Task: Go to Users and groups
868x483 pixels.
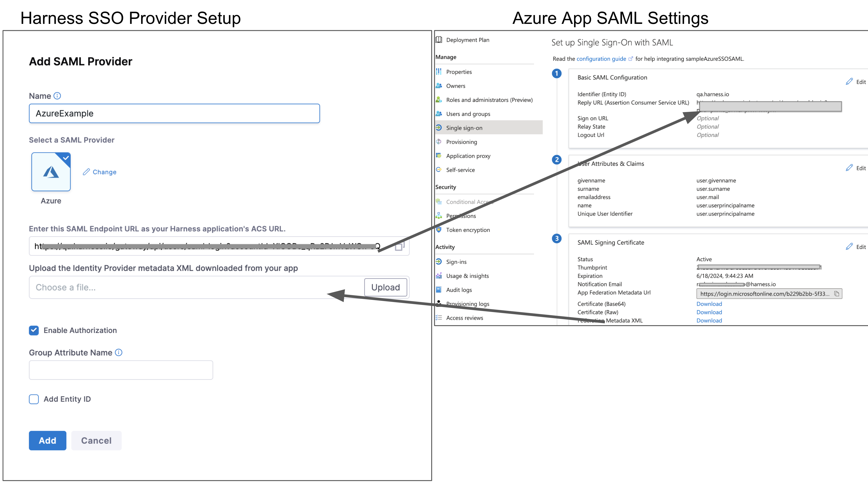Action: [x=468, y=114]
